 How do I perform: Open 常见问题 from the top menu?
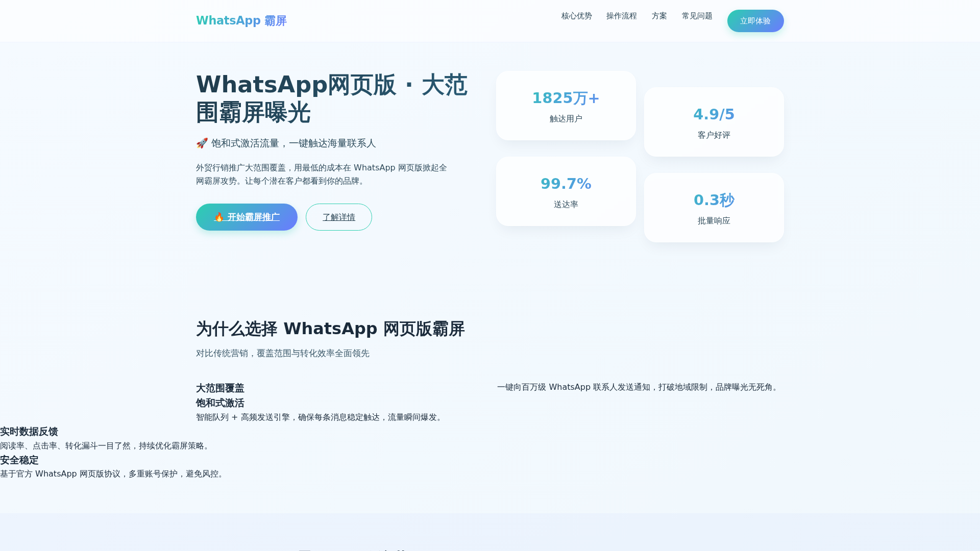[x=697, y=16]
